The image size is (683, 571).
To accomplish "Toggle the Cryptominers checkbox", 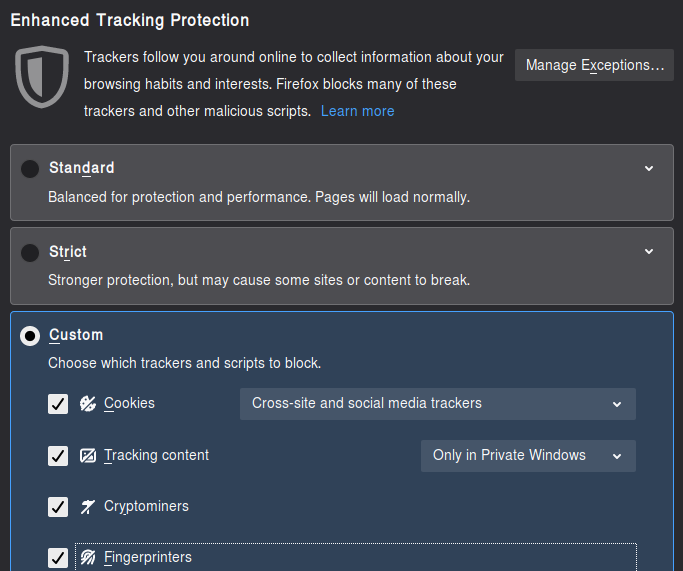I will point(58,507).
